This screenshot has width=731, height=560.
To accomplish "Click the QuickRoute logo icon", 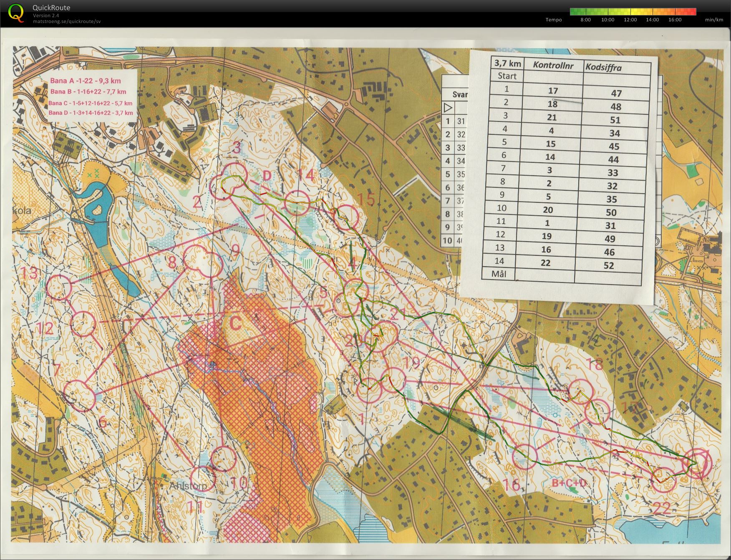I will [16, 12].
